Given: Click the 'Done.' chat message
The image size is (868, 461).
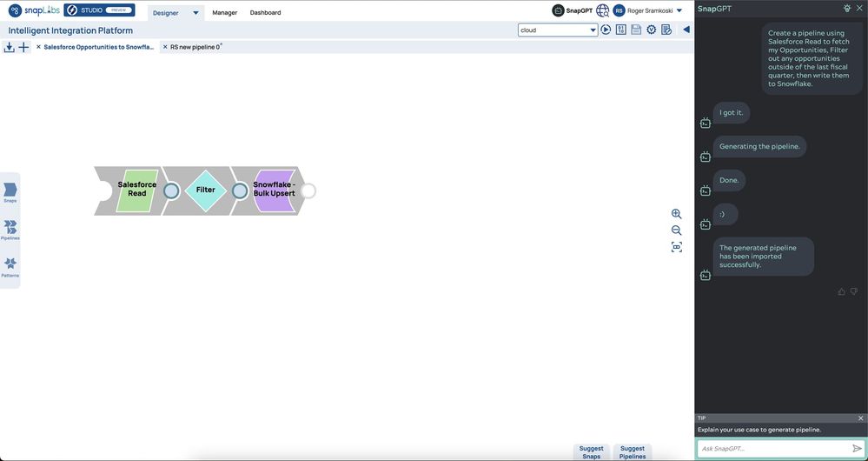Looking at the screenshot, I should pyautogui.click(x=729, y=180).
